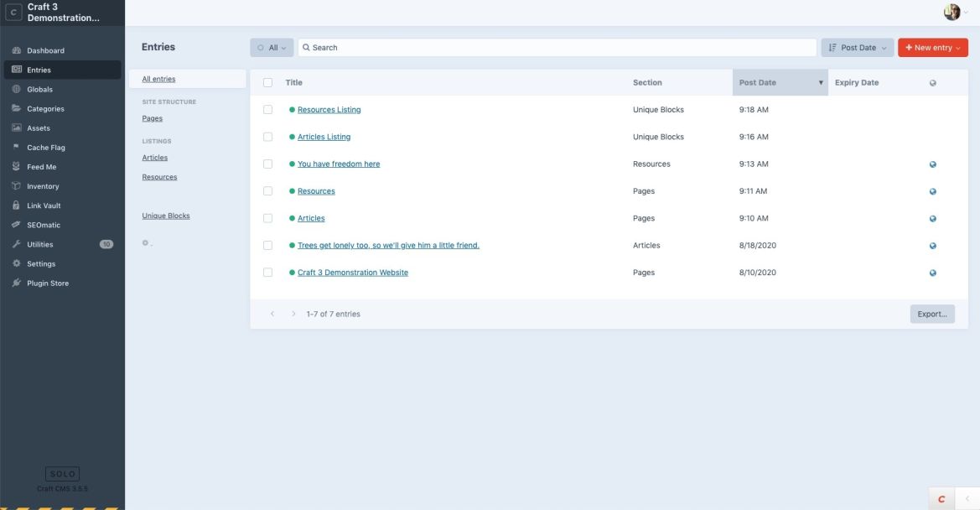The image size is (980, 510).
Task: Click the Export button
Action: tap(931, 313)
